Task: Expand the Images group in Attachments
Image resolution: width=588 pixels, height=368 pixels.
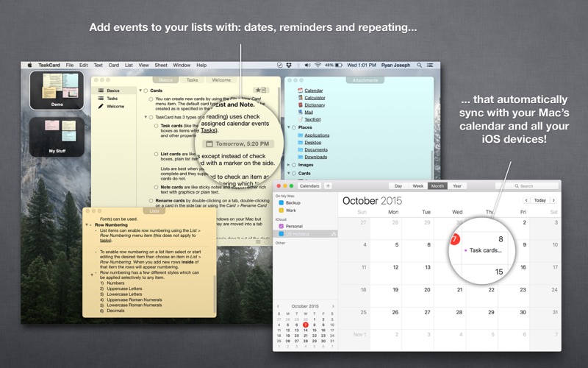Action: coord(289,165)
